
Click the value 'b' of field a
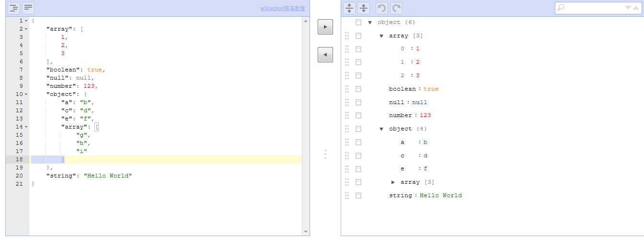point(425,142)
